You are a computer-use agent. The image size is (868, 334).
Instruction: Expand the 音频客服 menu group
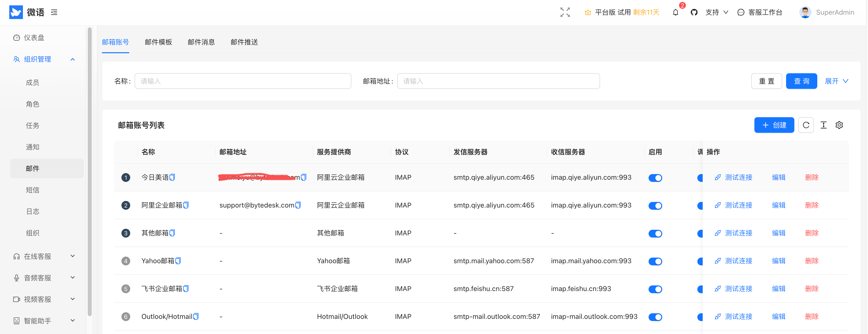tap(47, 278)
